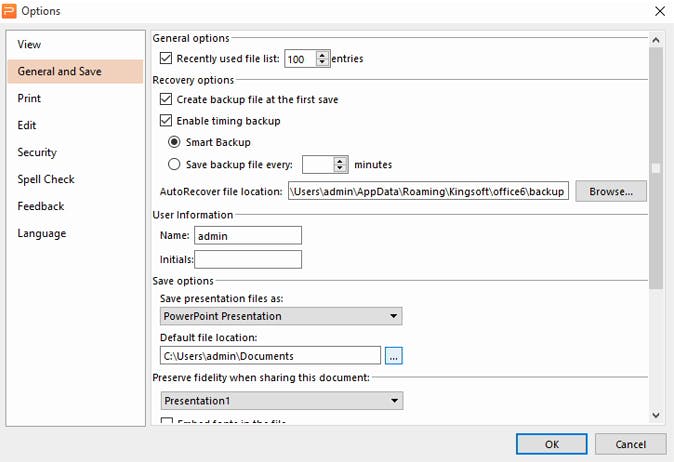Switch to the Security category
The width and height of the screenshot is (674, 462).
pos(37,153)
